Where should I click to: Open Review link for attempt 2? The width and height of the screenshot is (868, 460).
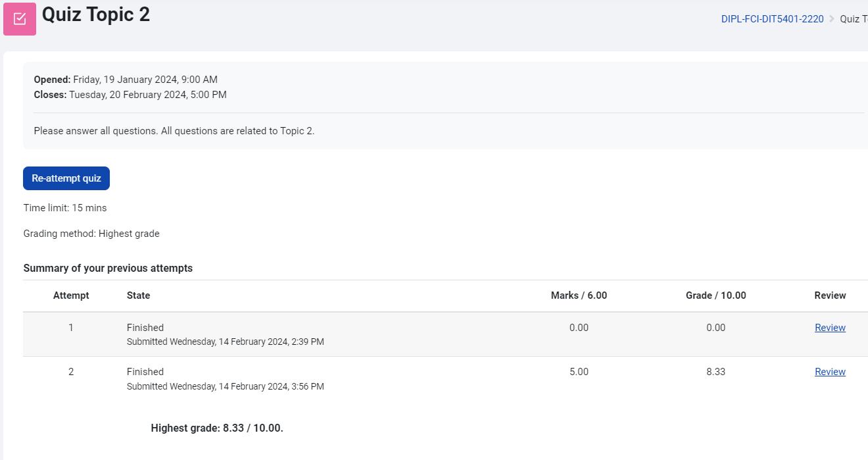[830, 372]
